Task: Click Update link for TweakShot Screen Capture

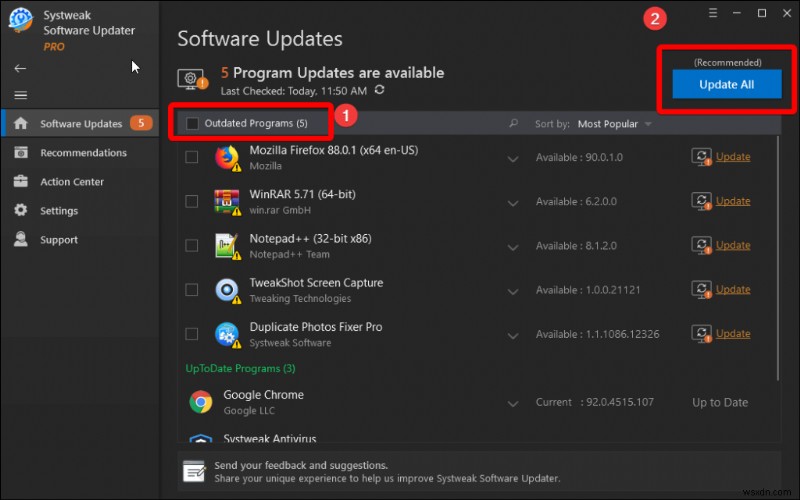Action: [x=733, y=289]
